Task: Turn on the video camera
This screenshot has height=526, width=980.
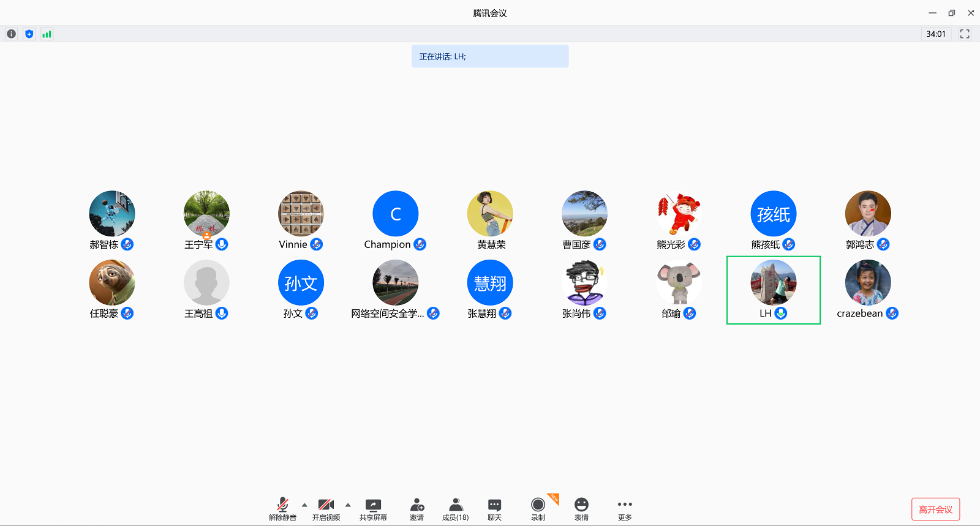Action: (x=326, y=509)
